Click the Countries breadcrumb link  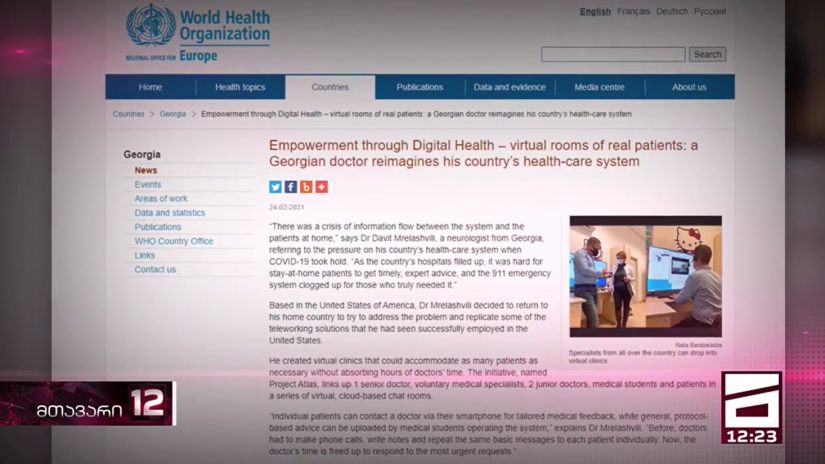tap(128, 114)
